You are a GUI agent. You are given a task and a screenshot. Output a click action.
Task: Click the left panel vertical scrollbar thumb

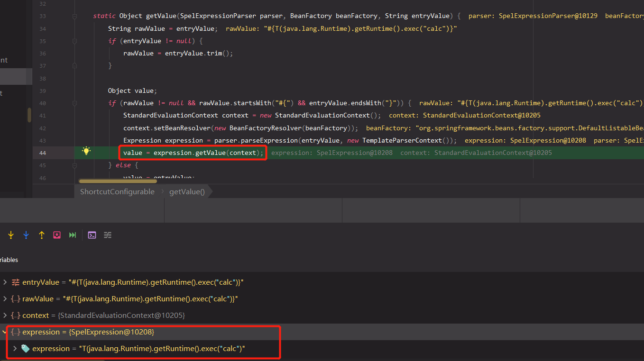pos(29,115)
